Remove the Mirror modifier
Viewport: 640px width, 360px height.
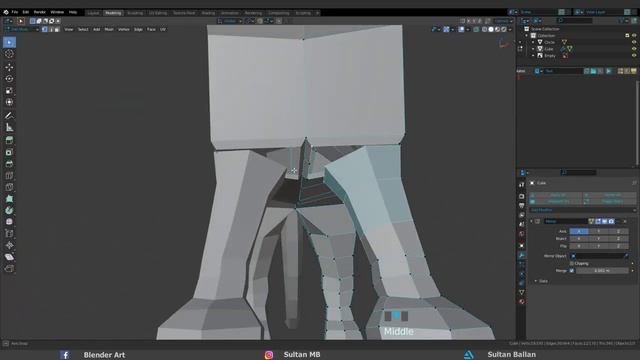coord(625,221)
